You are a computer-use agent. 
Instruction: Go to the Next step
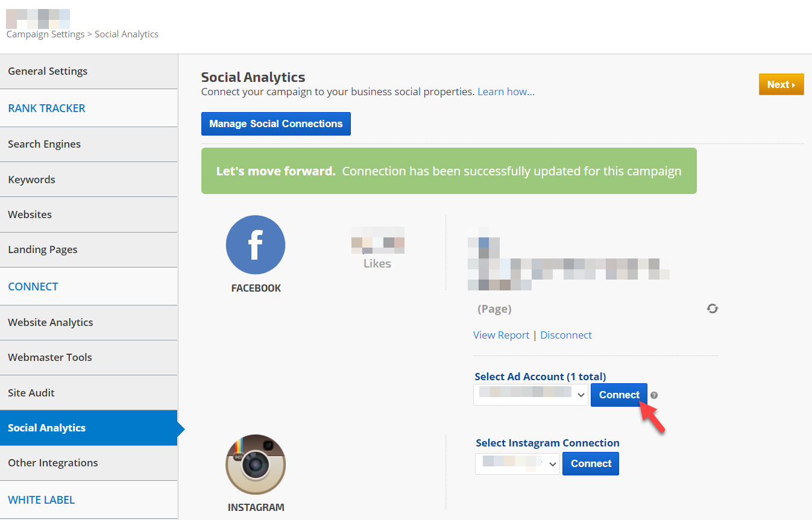click(781, 84)
